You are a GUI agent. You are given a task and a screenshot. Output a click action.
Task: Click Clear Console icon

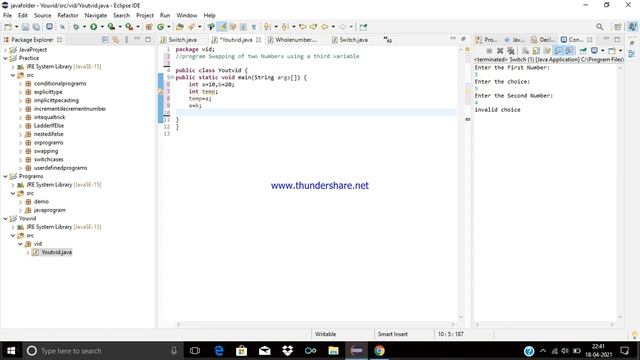tap(525, 51)
